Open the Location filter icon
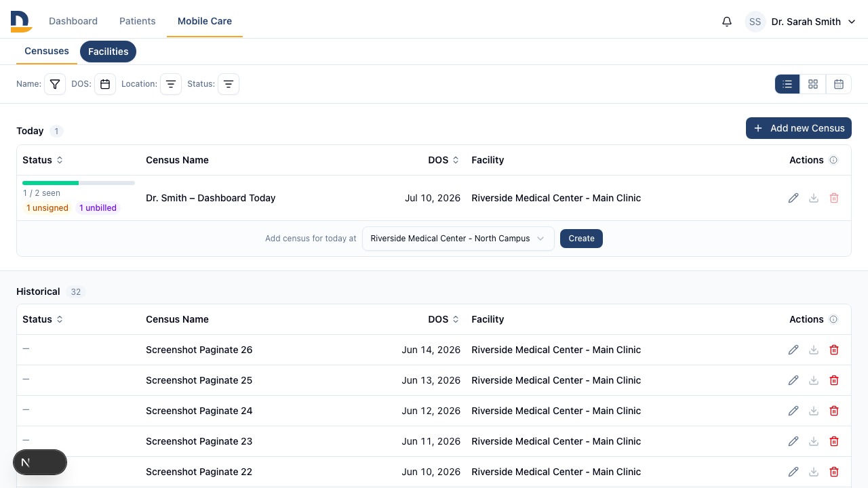The image size is (868, 488). click(171, 84)
